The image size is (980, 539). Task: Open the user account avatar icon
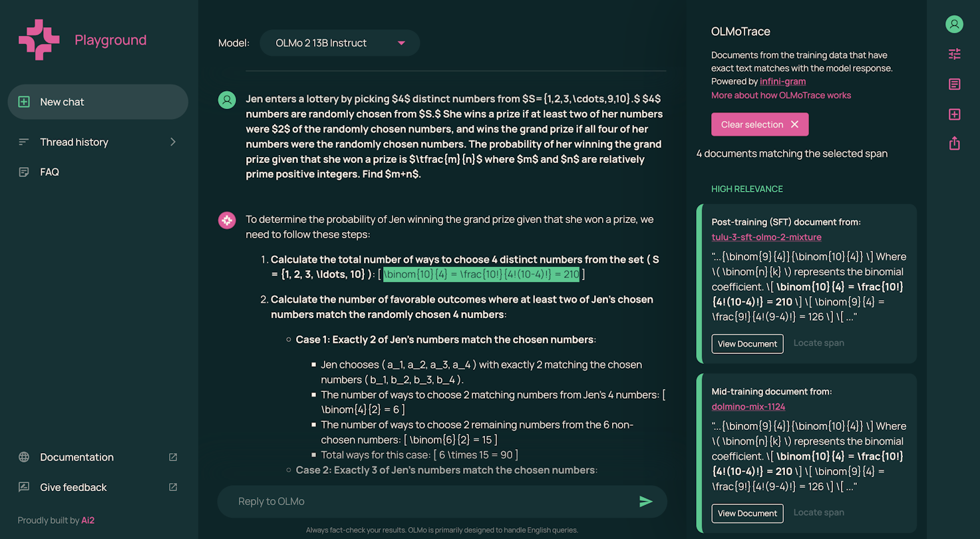coord(954,25)
